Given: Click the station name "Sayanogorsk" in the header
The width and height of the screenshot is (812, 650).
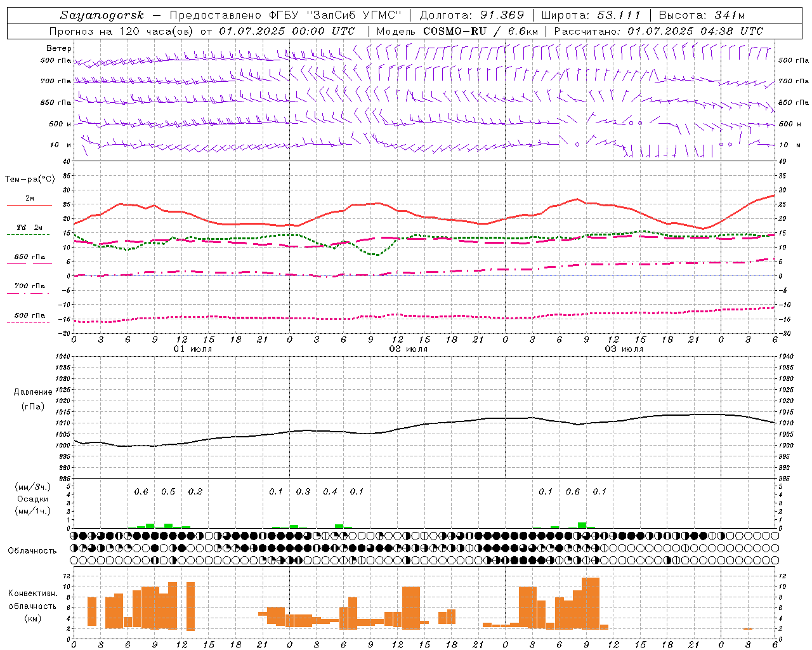Looking at the screenshot, I should point(102,15).
